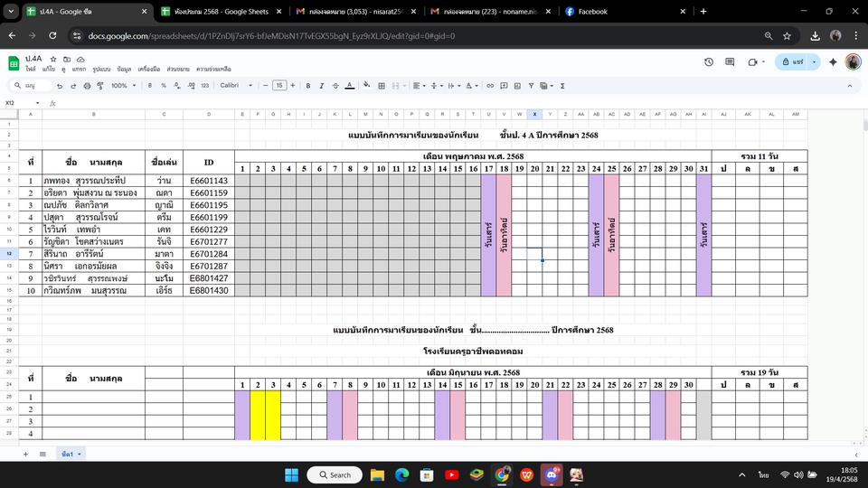The width and height of the screenshot is (868, 488).
Task: Switch to the ห้องประถม 2568 browser tab
Action: [221, 12]
